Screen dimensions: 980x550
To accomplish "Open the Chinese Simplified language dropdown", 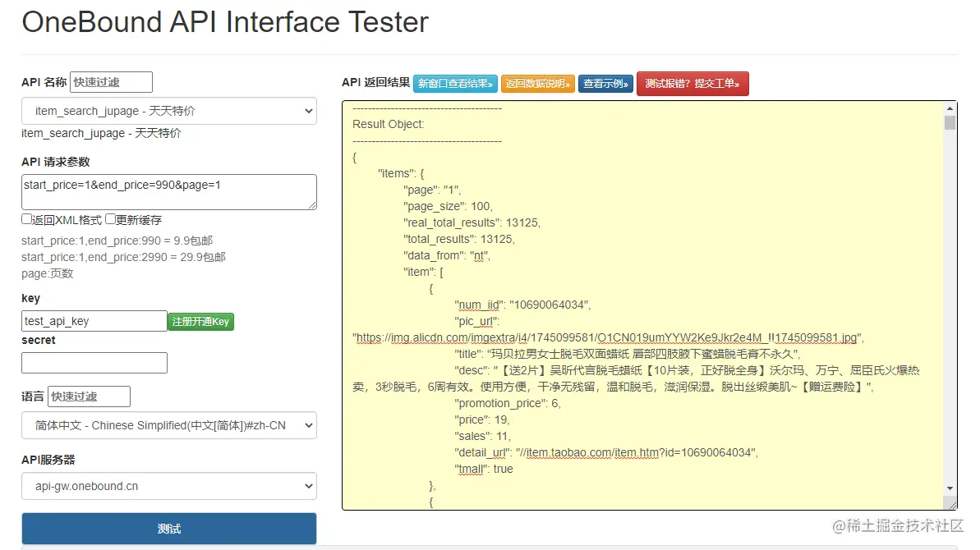I will pyautogui.click(x=168, y=426).
